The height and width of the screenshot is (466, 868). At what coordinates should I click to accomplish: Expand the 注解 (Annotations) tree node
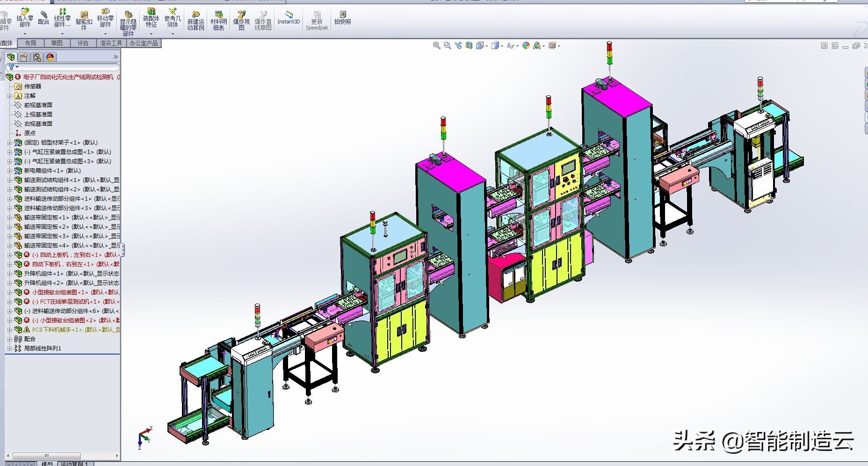click(x=9, y=96)
